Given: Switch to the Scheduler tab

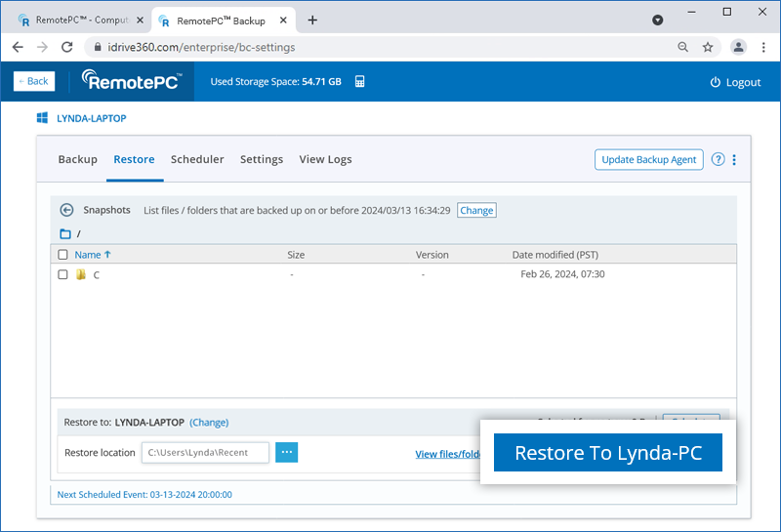Looking at the screenshot, I should (x=197, y=159).
